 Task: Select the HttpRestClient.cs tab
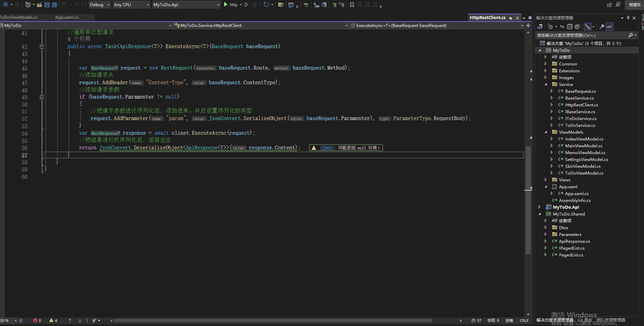click(x=487, y=18)
